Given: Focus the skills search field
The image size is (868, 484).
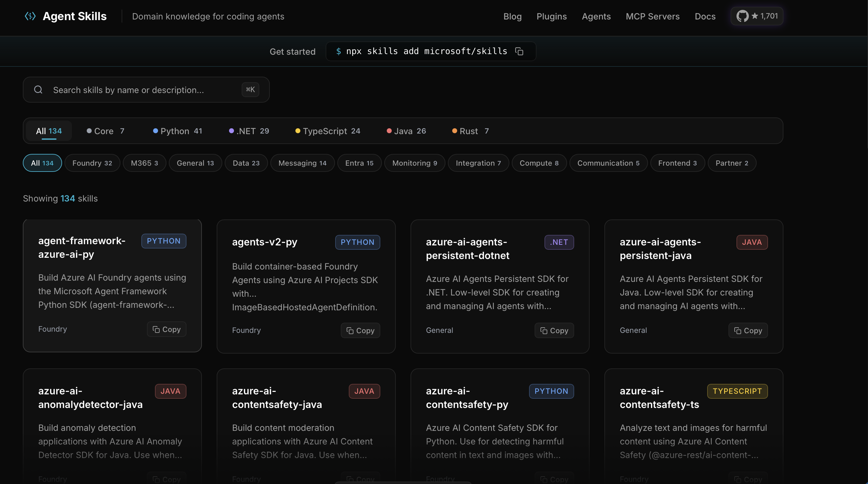Looking at the screenshot, I should pyautogui.click(x=145, y=90).
